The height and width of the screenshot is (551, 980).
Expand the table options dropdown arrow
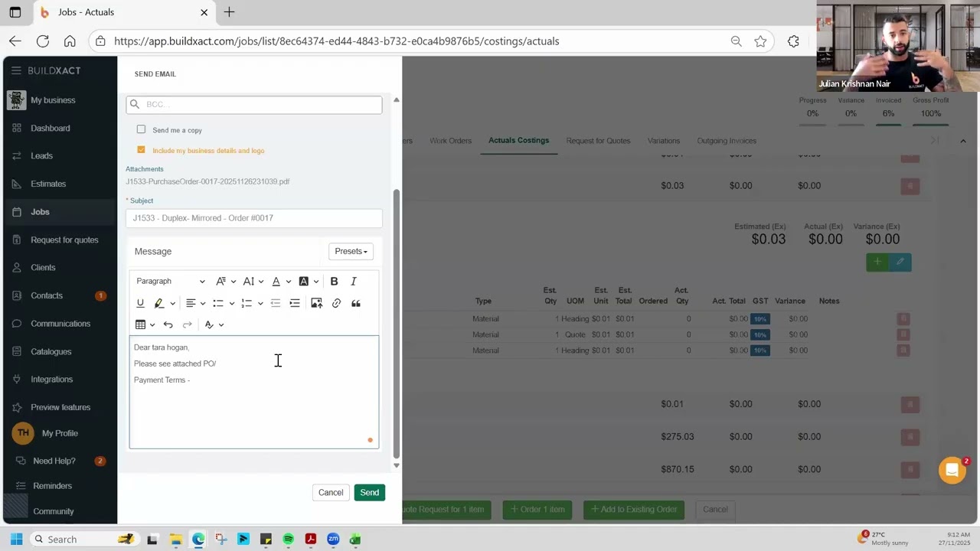pos(152,325)
